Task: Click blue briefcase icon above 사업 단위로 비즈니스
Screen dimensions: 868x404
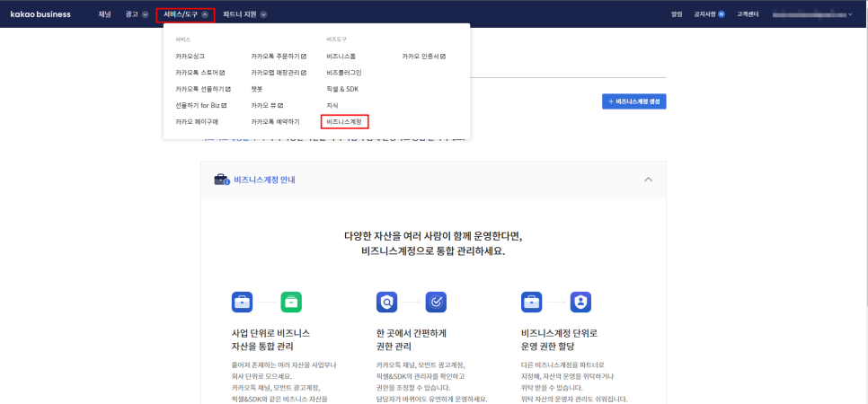Action: [242, 303]
